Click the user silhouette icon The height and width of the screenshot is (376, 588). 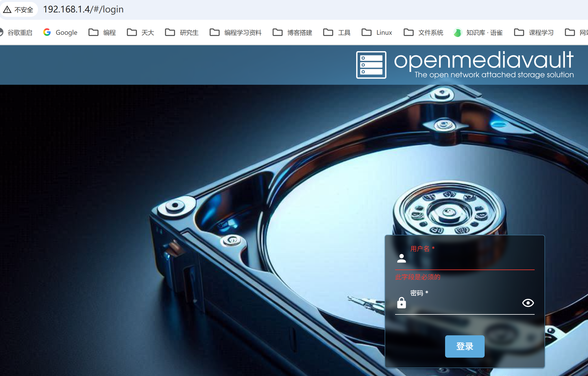401,258
